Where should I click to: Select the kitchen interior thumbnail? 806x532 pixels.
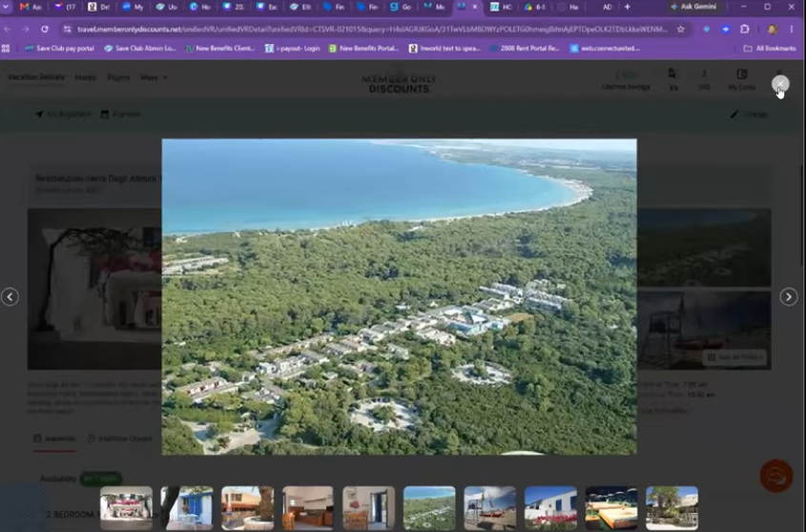[x=308, y=508]
